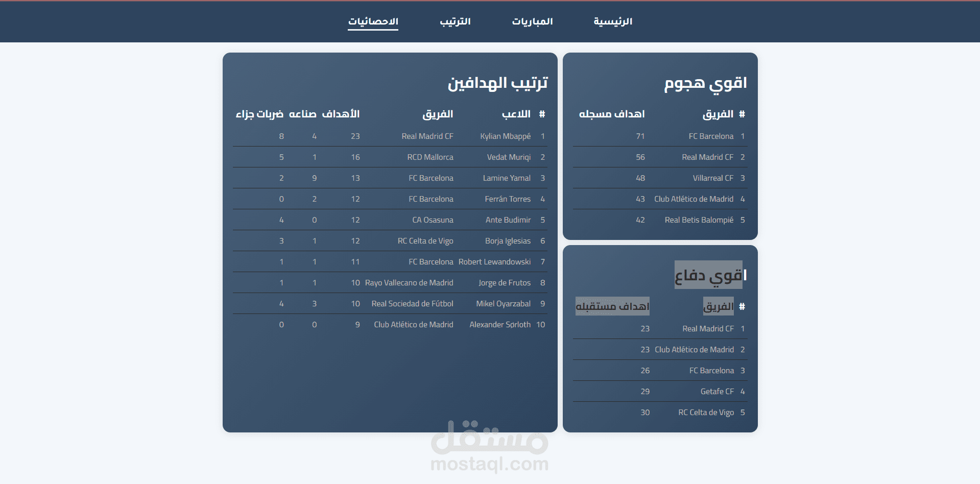Click goals conceded value 29 for Getafe
Screen dimensions: 980x484
tap(645, 392)
